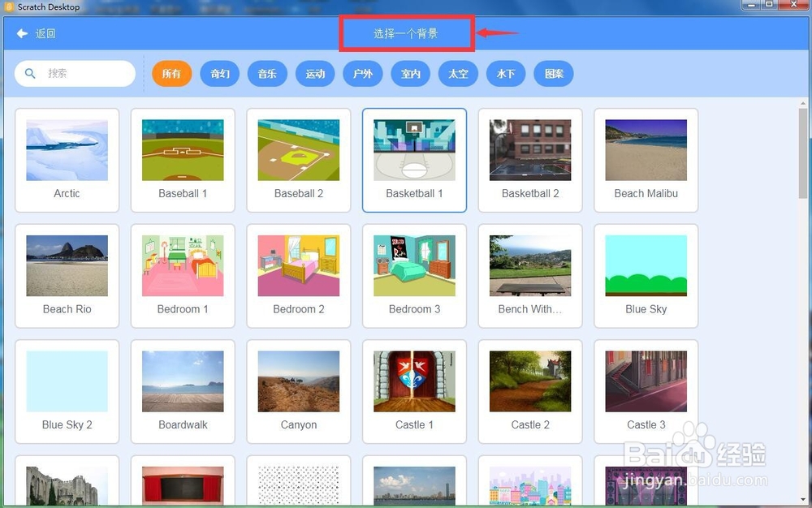Select the Basketball 2 backdrop
The height and width of the screenshot is (508, 812).
530,160
